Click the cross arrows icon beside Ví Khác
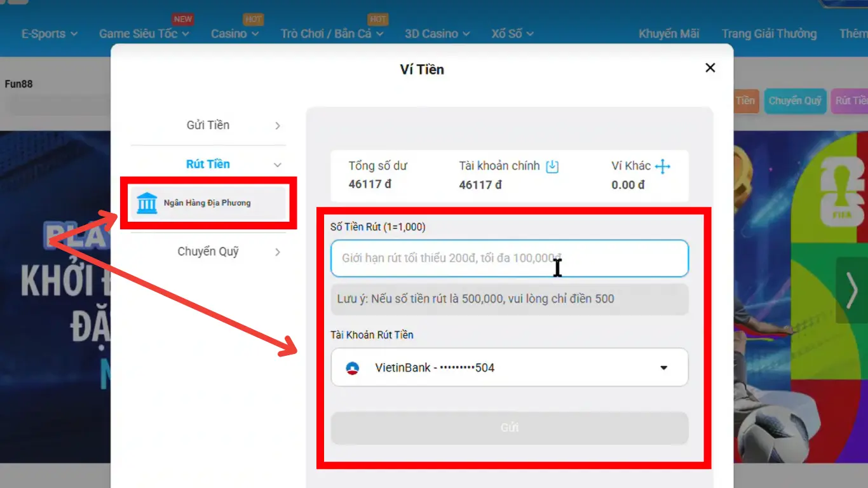 663,166
